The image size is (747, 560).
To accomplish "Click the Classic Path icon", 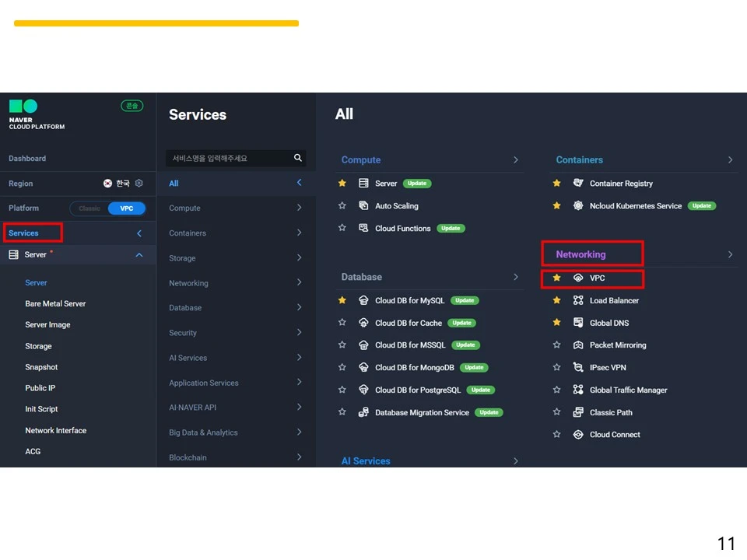I will pos(578,412).
